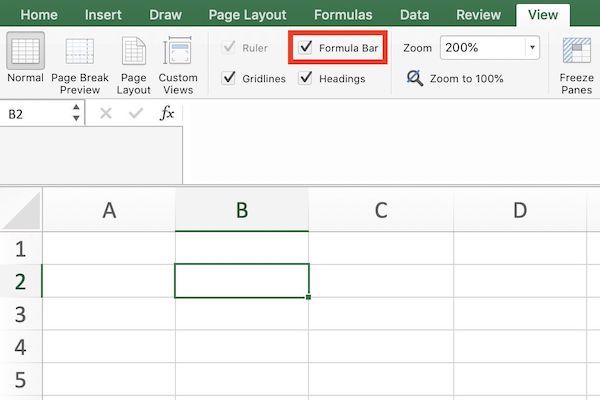Open the Review tab
This screenshot has height=400, width=600.
(x=478, y=15)
